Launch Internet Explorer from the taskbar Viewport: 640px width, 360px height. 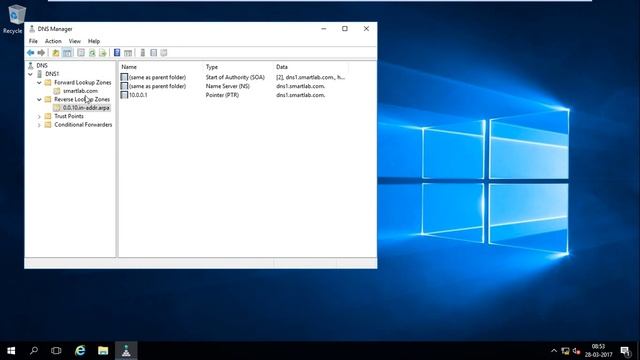tap(80, 351)
